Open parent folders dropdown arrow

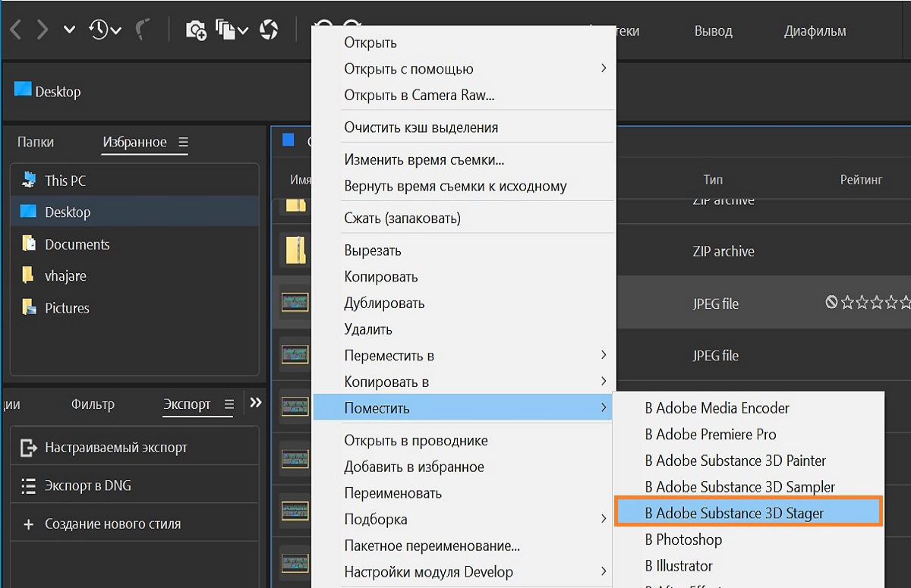tap(69, 30)
